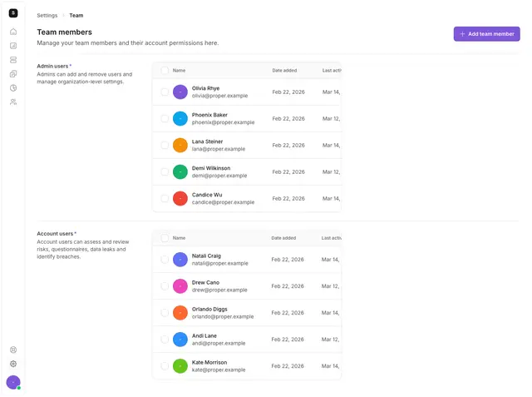Select all admin users header checkbox
This screenshot has height=397, width=532.
pos(165,70)
